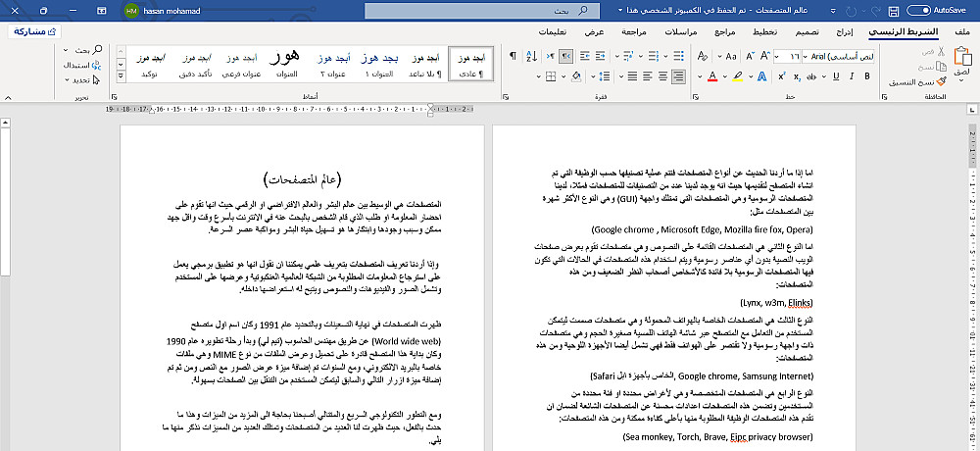Click the Increase Indent icon

click(x=584, y=56)
